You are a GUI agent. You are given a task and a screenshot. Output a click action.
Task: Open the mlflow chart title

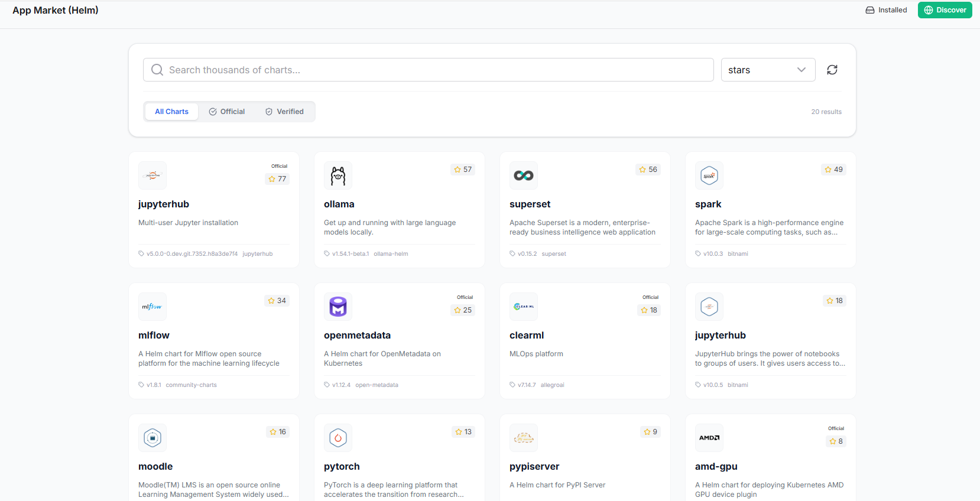click(154, 336)
